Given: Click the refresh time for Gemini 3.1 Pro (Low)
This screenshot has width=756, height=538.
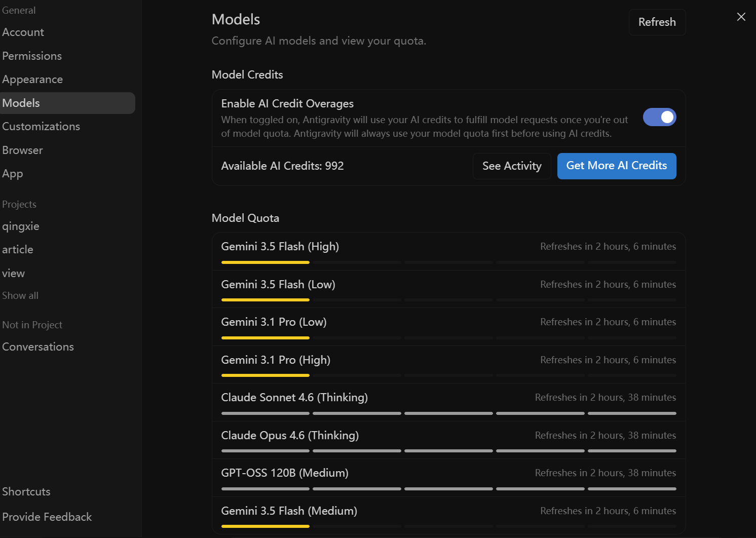Looking at the screenshot, I should pos(608,322).
